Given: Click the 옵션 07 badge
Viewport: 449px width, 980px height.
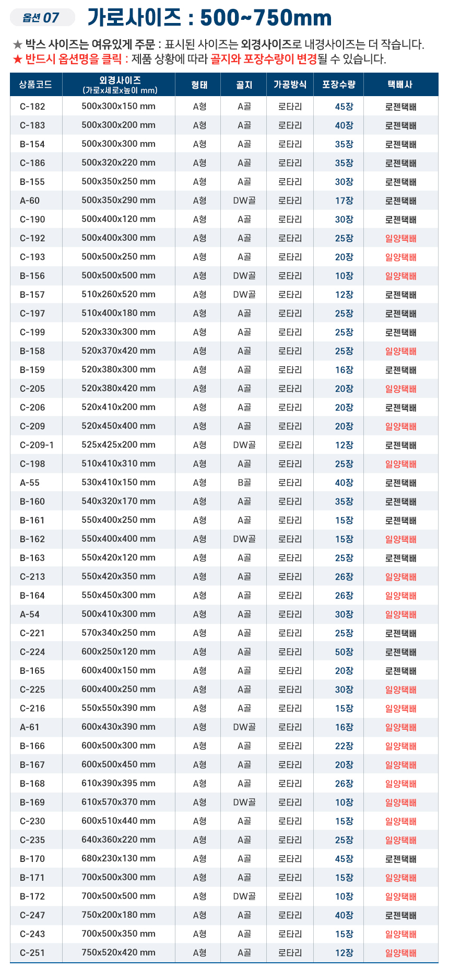Looking at the screenshot, I should tap(41, 18).
